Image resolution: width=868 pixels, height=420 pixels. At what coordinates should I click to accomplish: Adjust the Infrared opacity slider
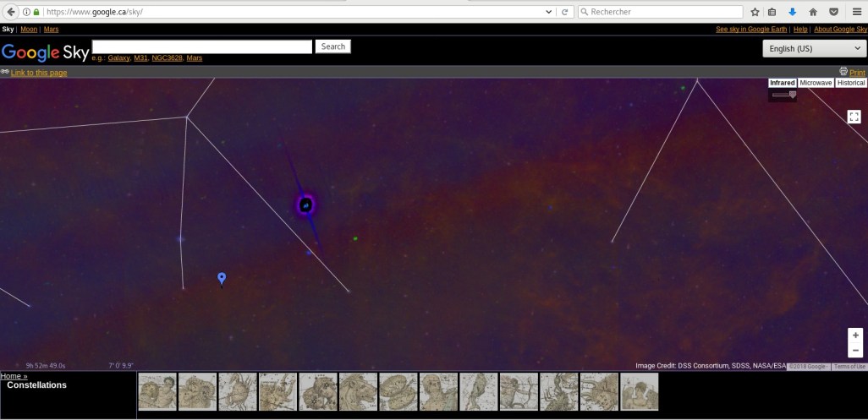pyautogui.click(x=792, y=95)
